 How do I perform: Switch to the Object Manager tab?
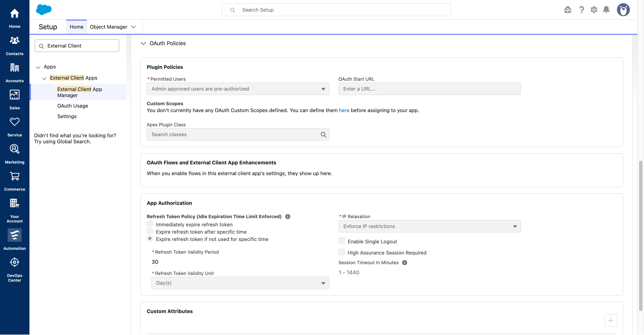(109, 27)
